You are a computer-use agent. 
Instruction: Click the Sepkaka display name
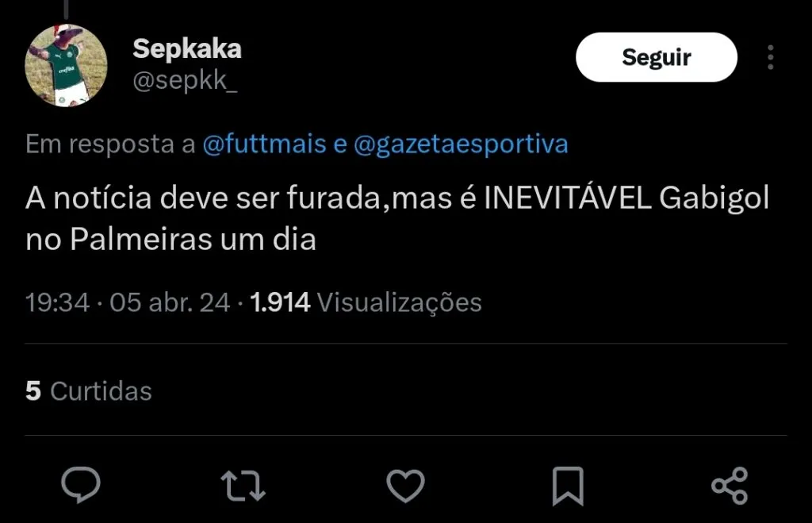click(x=187, y=49)
